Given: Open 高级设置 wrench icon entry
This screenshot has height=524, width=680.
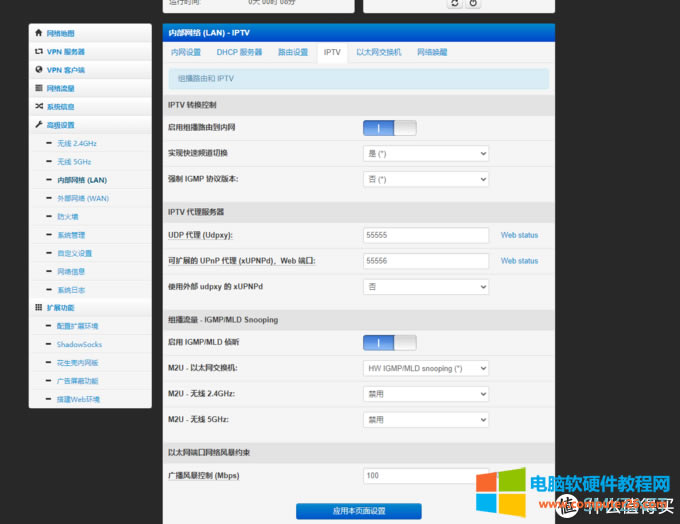Looking at the screenshot, I should click(60, 125).
